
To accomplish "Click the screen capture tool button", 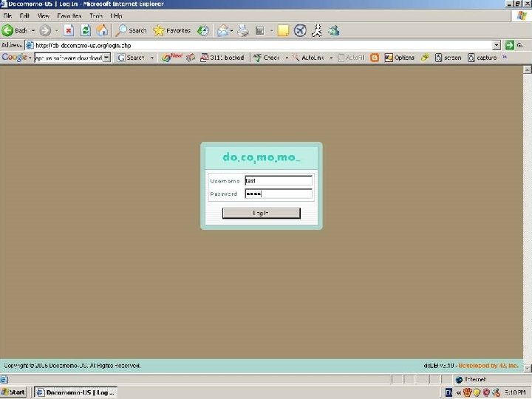I will click(x=449, y=58).
